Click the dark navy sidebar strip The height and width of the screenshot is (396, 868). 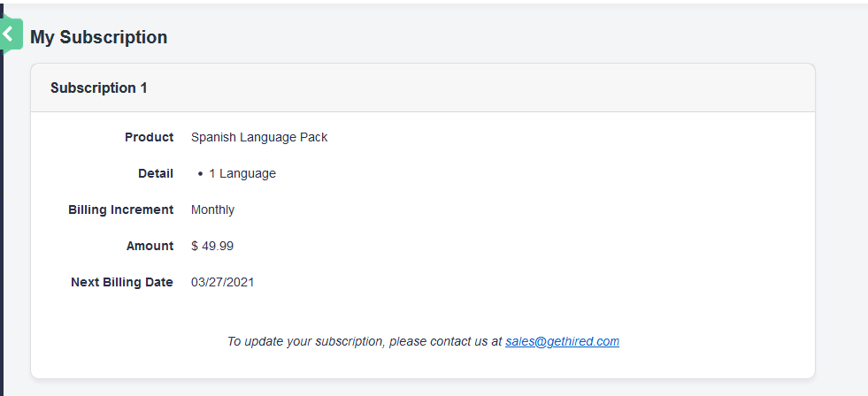click(x=2, y=221)
